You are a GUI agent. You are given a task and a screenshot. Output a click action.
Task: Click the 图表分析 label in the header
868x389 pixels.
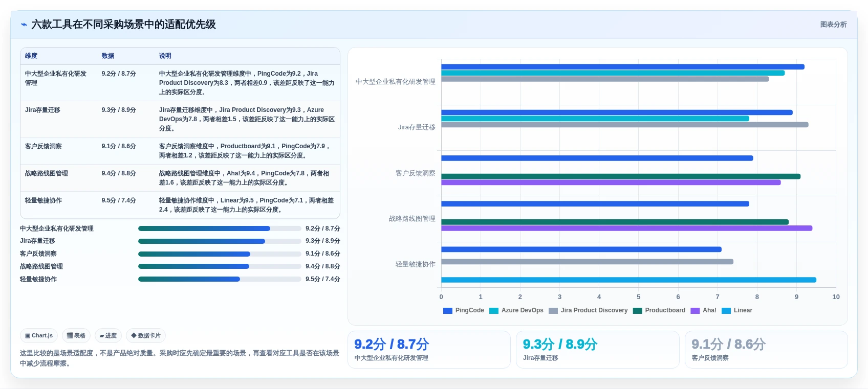pyautogui.click(x=833, y=25)
